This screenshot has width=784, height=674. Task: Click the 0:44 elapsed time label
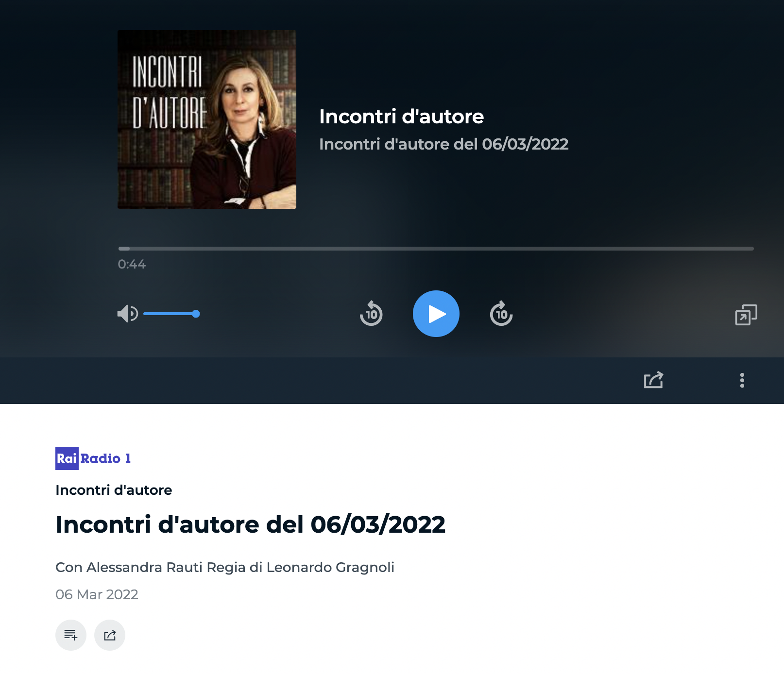(132, 264)
